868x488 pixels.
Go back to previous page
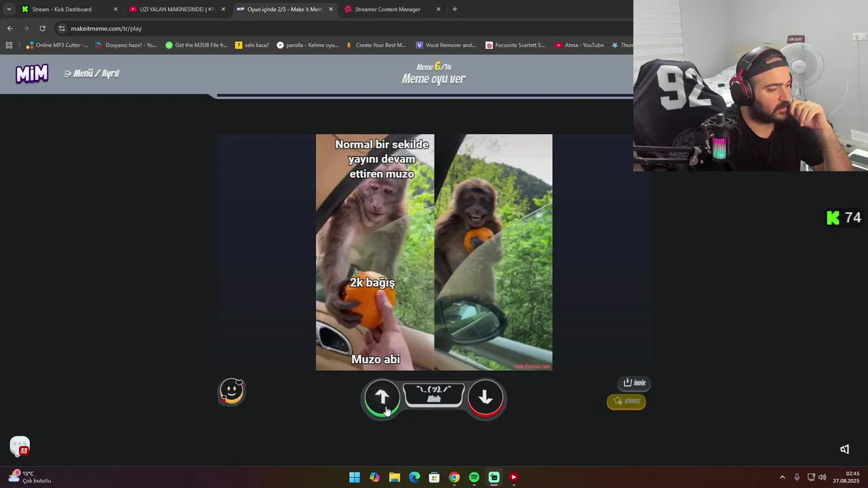[9, 28]
